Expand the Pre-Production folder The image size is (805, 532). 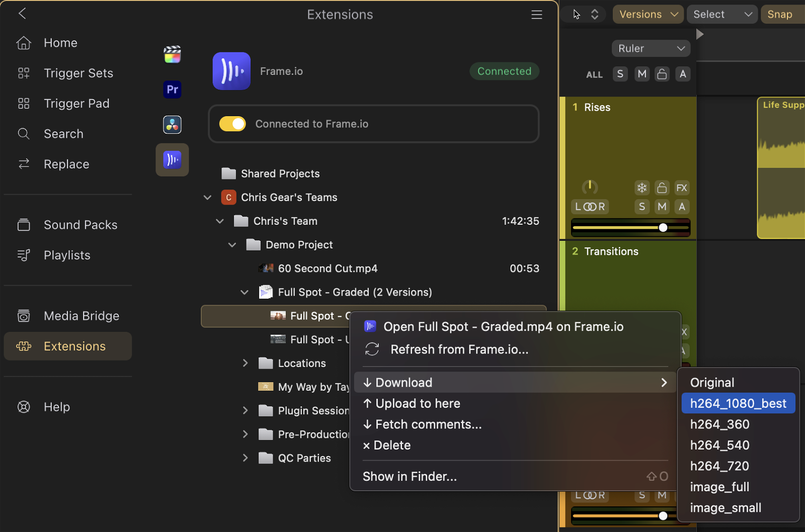[x=245, y=434]
